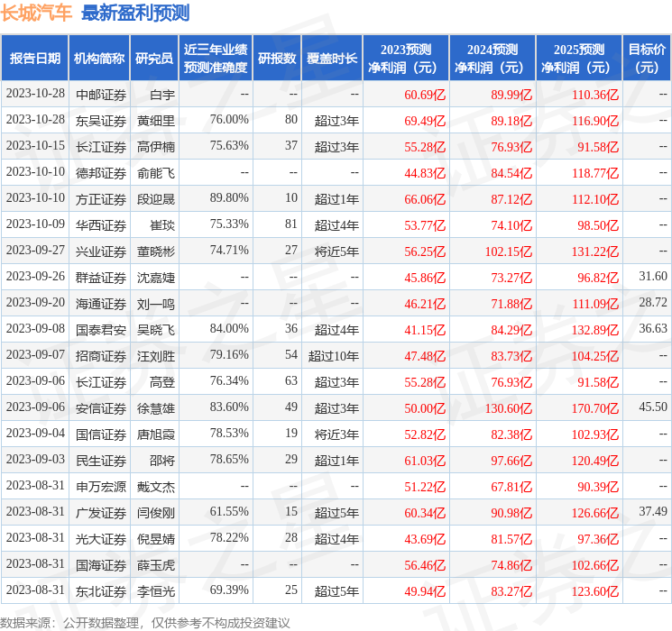Select the 131.22亿 forecast value
The image size is (672, 631).
(595, 251)
